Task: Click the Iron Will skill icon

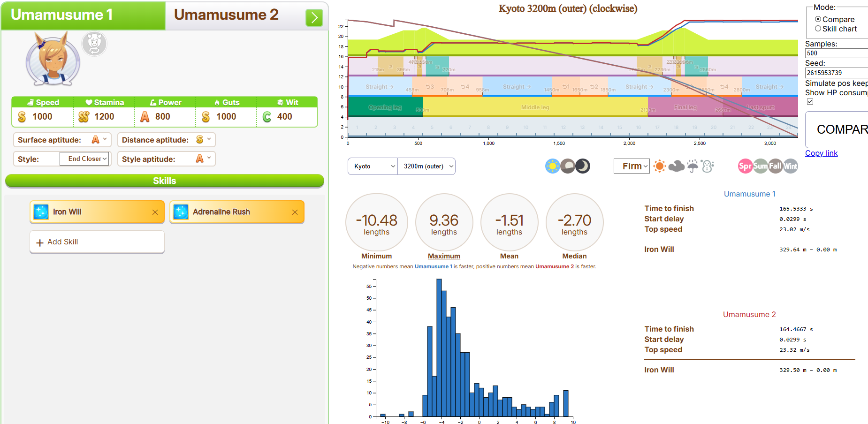Action: [x=41, y=212]
